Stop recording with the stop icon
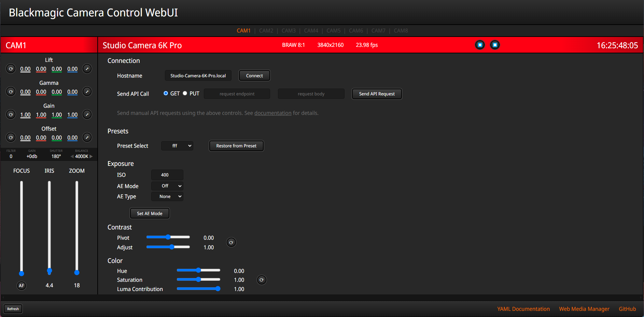The height and width of the screenshot is (317, 644). [x=495, y=45]
